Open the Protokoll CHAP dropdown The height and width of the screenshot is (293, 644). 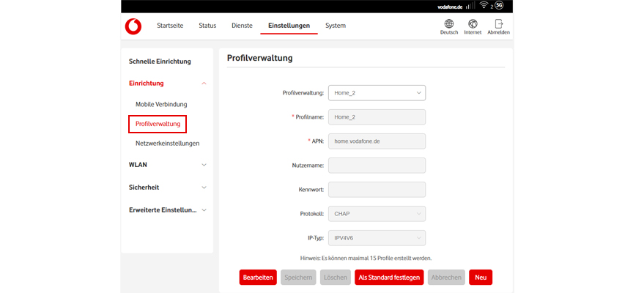(x=377, y=214)
